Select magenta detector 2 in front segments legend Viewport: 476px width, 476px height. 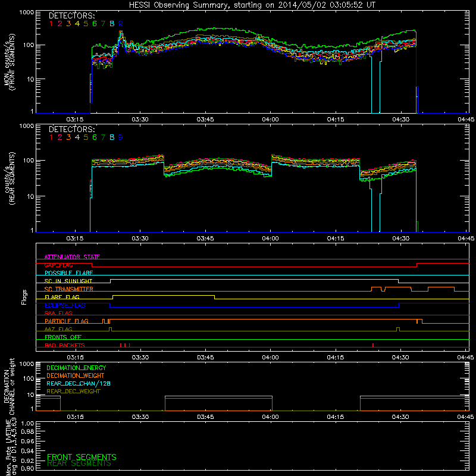(60, 24)
